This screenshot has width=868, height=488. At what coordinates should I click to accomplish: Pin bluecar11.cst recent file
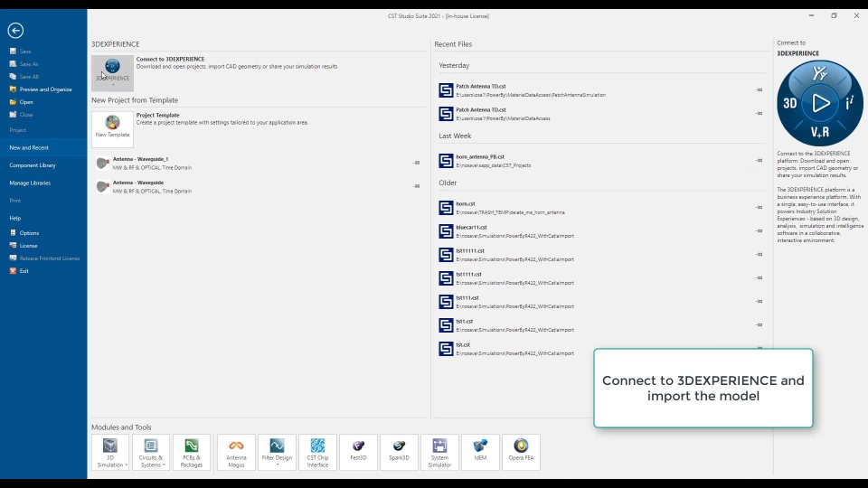[x=759, y=230]
